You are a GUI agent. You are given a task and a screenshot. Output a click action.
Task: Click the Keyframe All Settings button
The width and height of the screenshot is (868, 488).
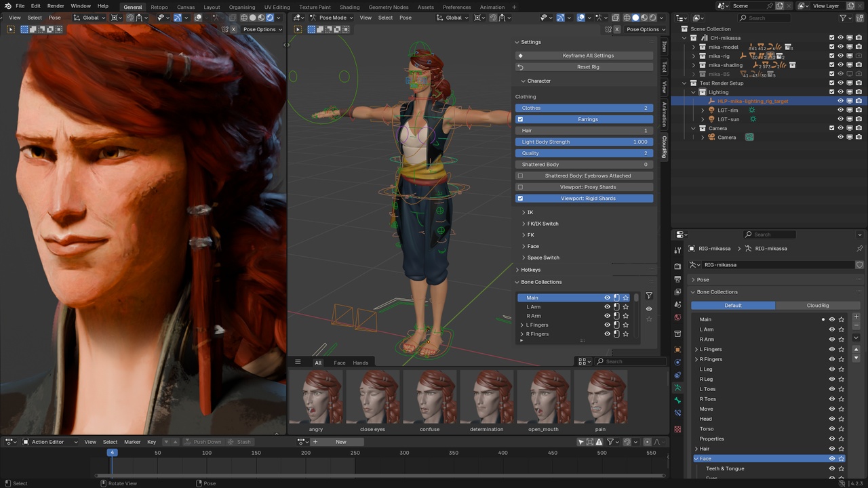[587, 55]
